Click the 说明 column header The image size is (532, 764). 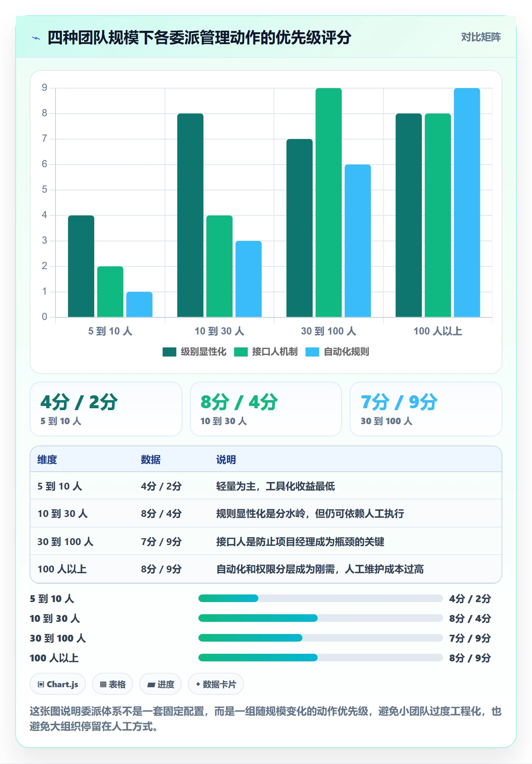(x=226, y=460)
